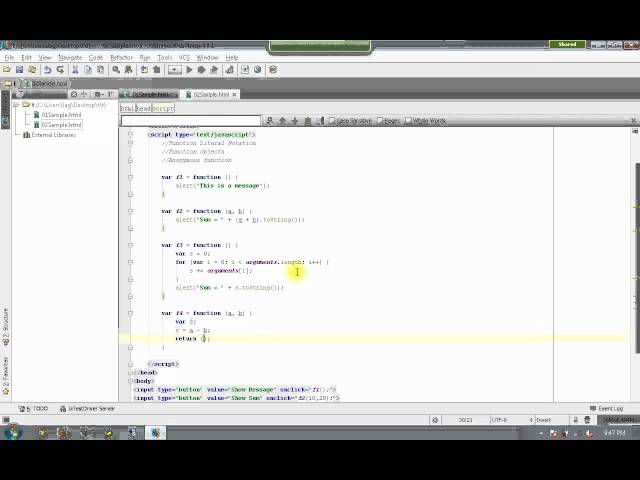Click the Redo toolbar icon

point(60,70)
